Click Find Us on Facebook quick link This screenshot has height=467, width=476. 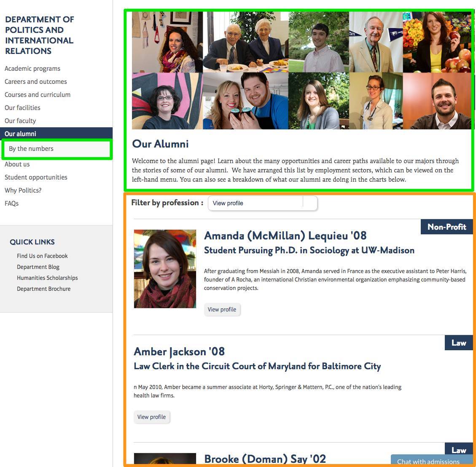point(42,256)
